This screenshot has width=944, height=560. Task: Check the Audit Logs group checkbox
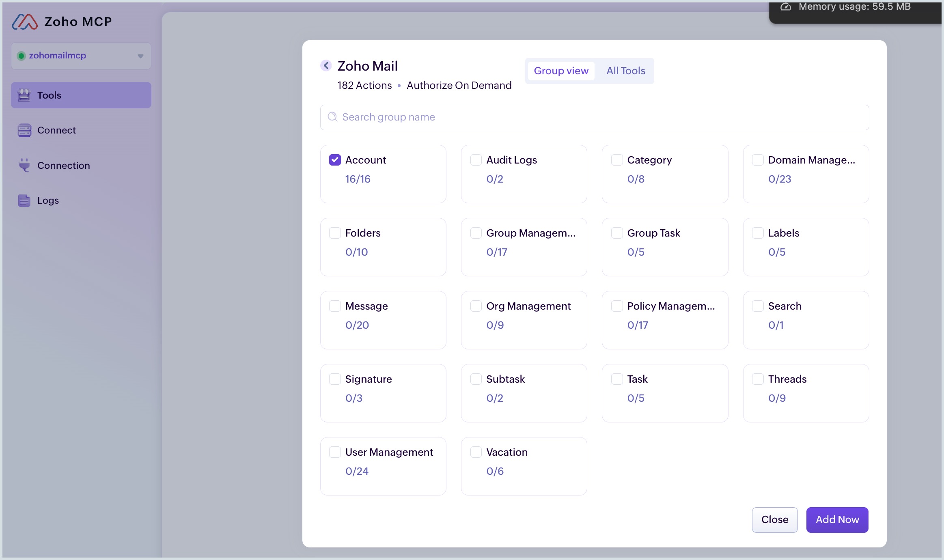pos(476,160)
